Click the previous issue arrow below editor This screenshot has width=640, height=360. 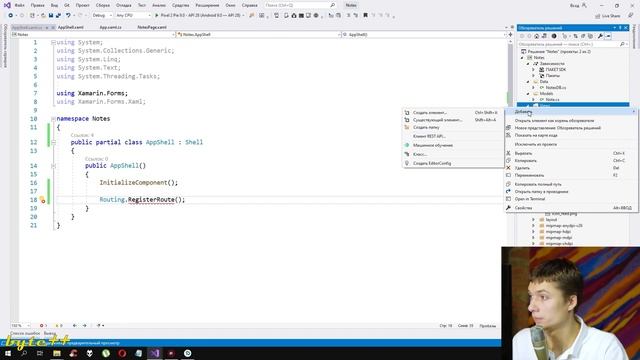pyautogui.click(x=74, y=326)
